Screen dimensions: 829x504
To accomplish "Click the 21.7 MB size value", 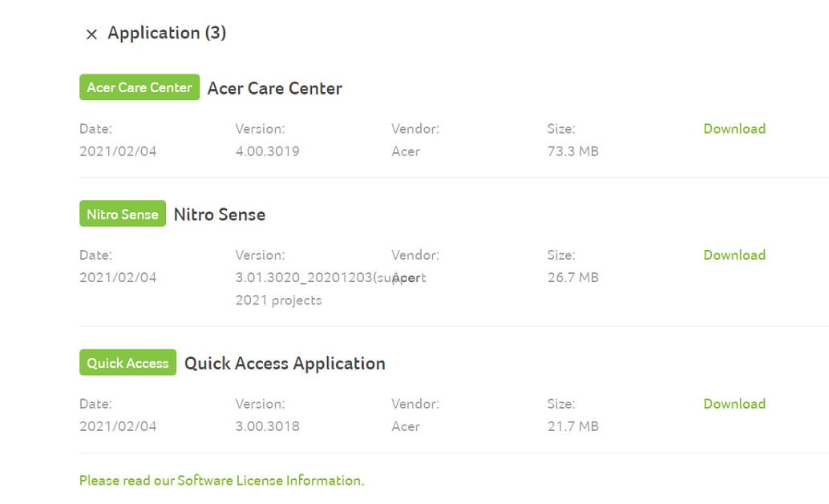I will pyautogui.click(x=573, y=427).
